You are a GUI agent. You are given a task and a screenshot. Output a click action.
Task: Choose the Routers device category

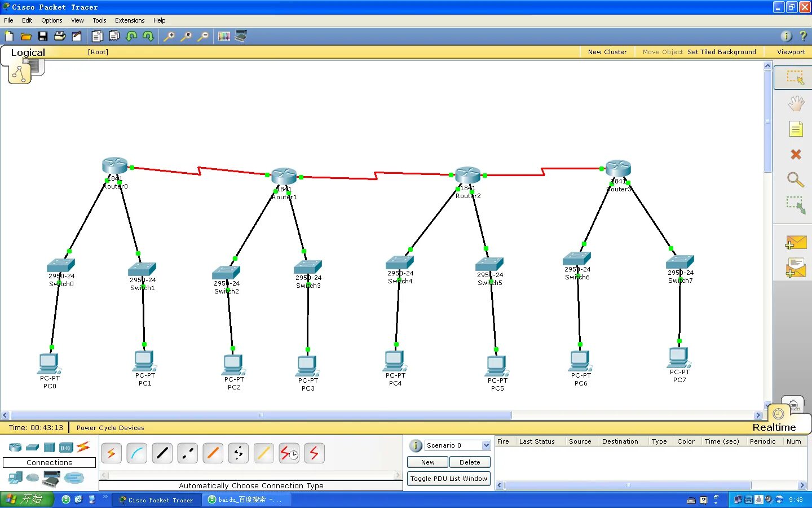[x=15, y=448]
